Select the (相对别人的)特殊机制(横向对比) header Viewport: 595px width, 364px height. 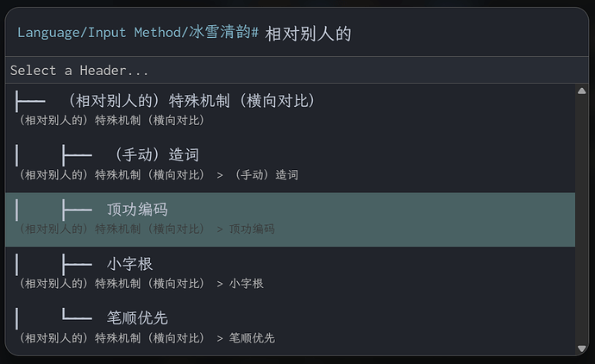pos(191,101)
